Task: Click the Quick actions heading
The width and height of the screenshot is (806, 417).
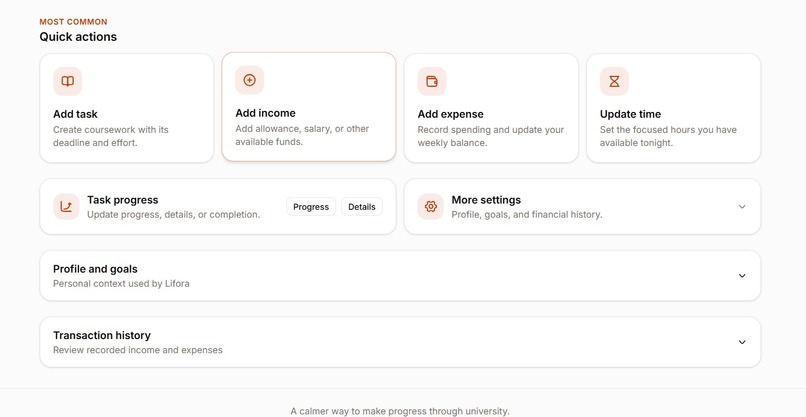Action: coord(78,37)
